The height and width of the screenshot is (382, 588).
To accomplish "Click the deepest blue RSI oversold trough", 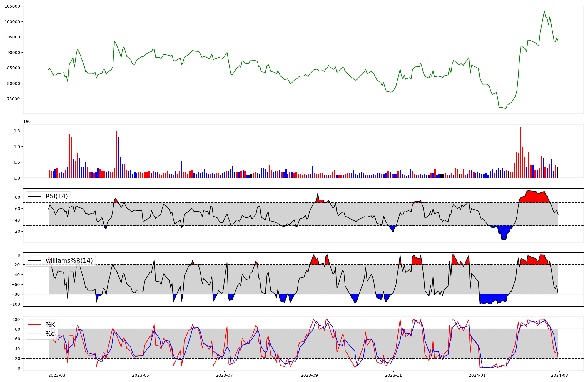I will click(504, 237).
